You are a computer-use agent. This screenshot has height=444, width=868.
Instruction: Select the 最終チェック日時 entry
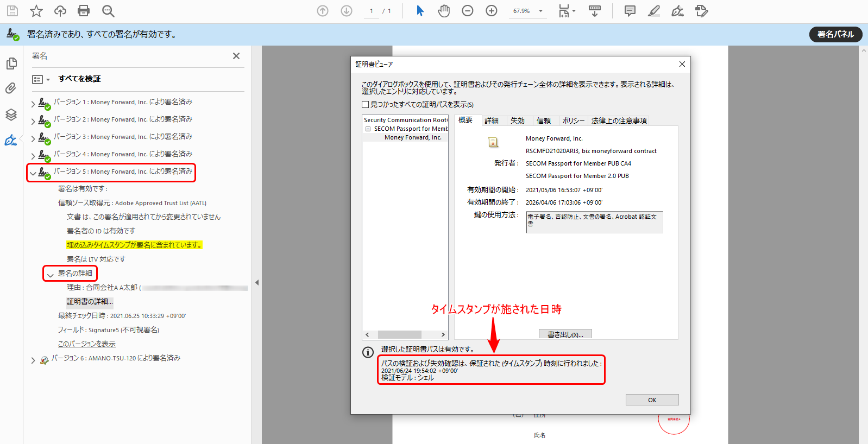tap(122, 315)
